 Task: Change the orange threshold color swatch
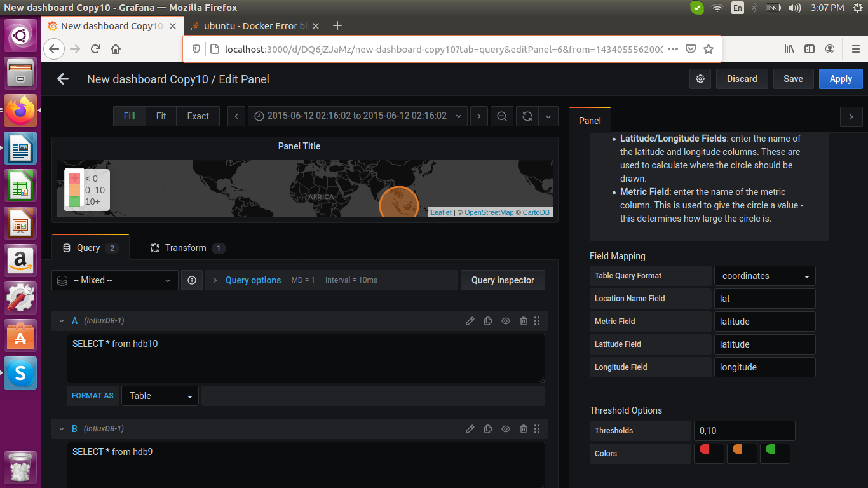pyautogui.click(x=742, y=454)
